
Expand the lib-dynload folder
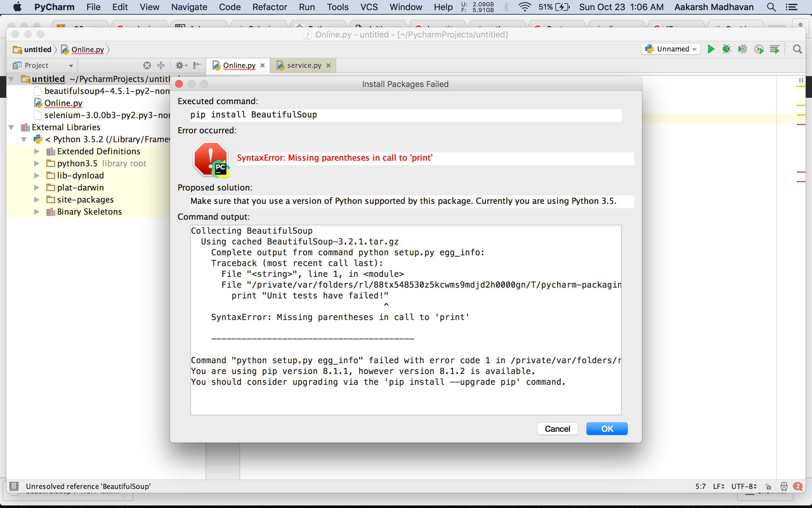(x=36, y=176)
